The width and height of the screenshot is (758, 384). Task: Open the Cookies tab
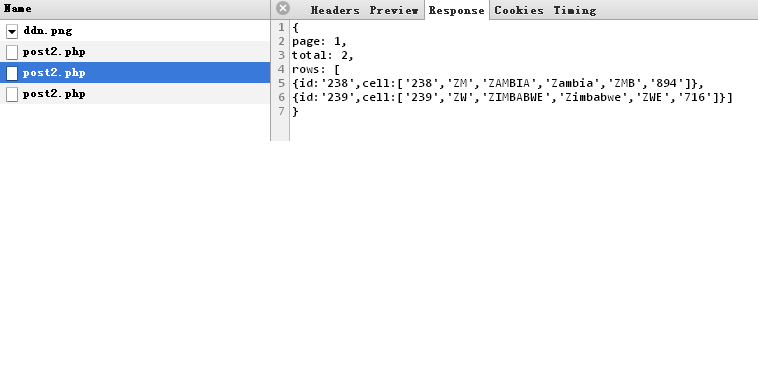[x=519, y=10]
